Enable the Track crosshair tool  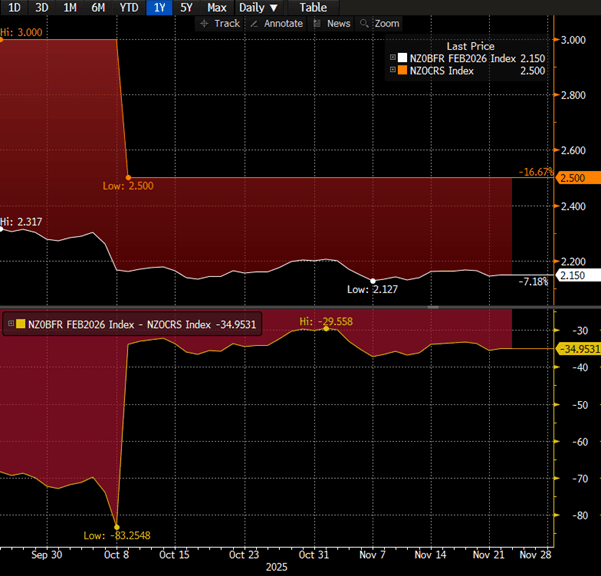220,23
